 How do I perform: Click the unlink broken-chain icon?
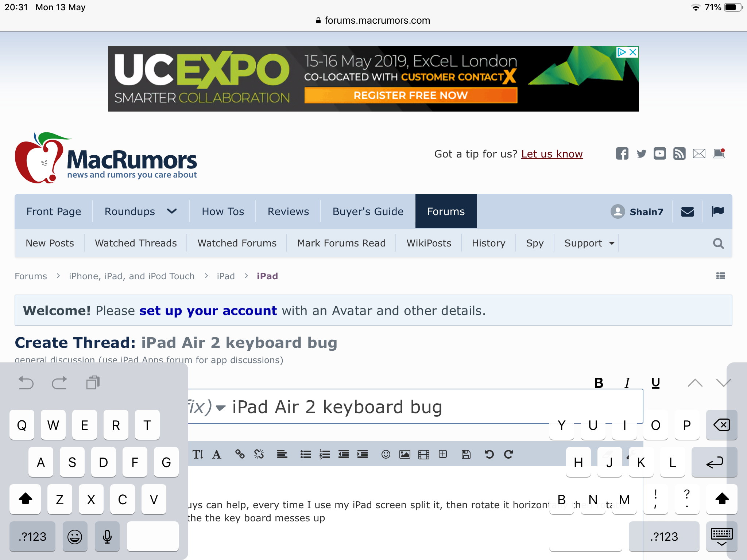259,454
